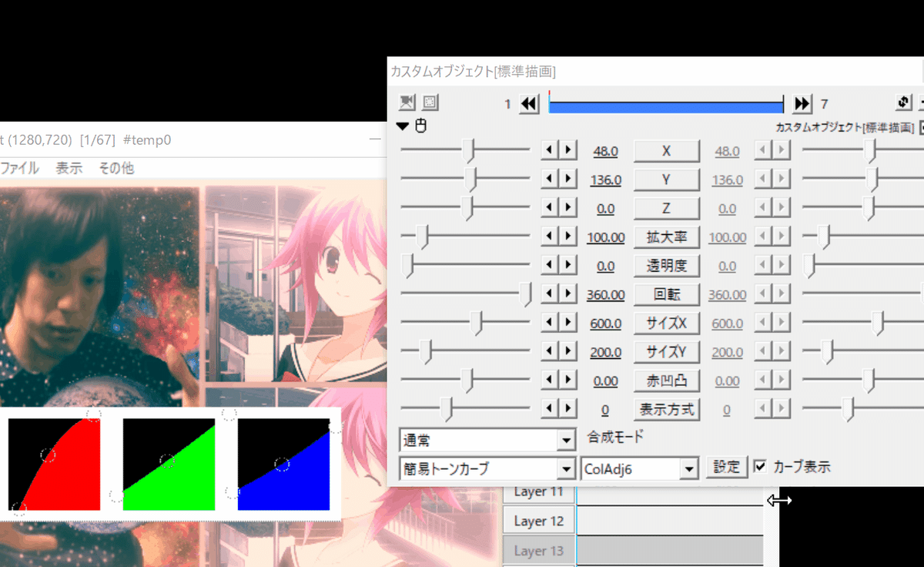Open the ファイル menu
Viewport: 924px width, 567px height.
pos(19,167)
